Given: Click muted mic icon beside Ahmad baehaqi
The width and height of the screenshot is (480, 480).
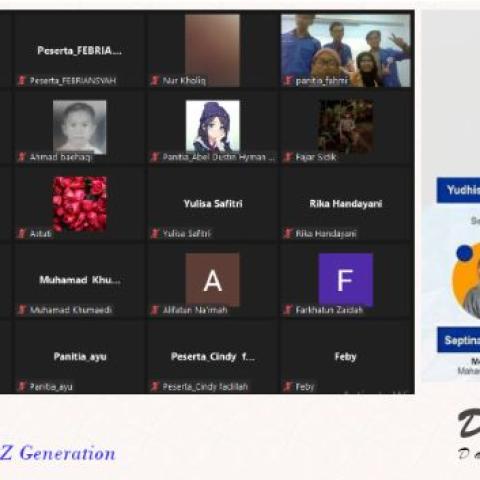Looking at the screenshot, I should coord(22,157).
